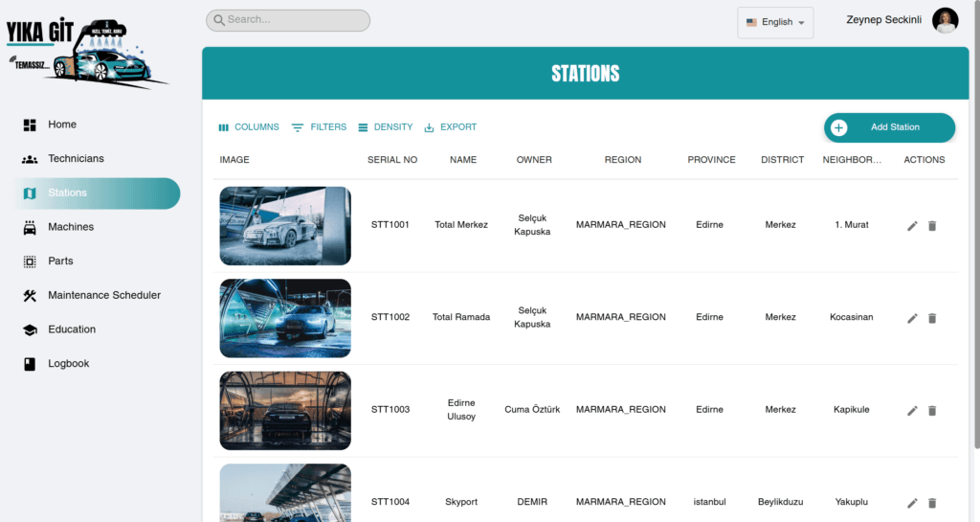Screen dimensions: 980x522
Task: Sort by DISTRICT column header
Action: [x=782, y=160]
